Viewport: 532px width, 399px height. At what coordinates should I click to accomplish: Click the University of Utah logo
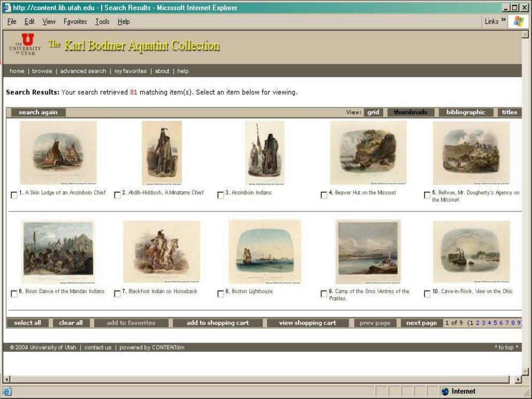pos(25,45)
